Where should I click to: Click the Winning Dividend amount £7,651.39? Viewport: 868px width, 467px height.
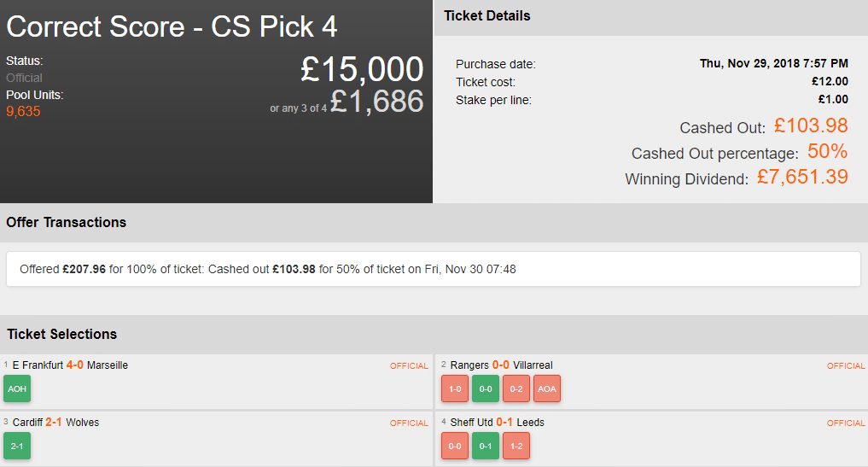click(802, 178)
